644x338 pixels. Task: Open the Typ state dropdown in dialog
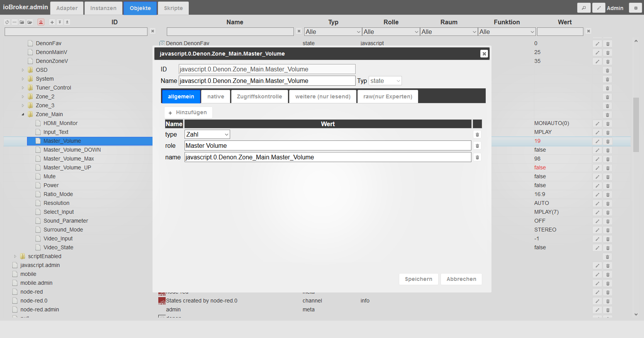click(385, 81)
